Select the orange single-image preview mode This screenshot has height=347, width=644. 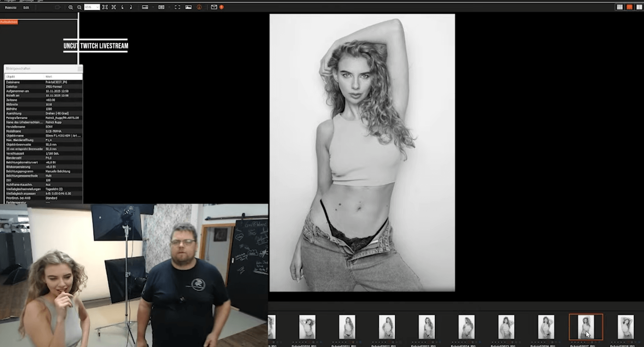click(629, 7)
